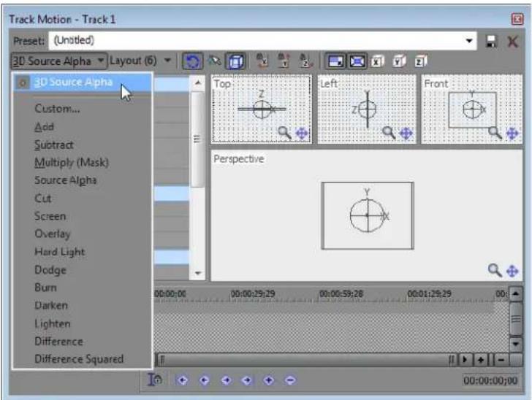Choose Multiply (Mask) mode

tap(72, 163)
